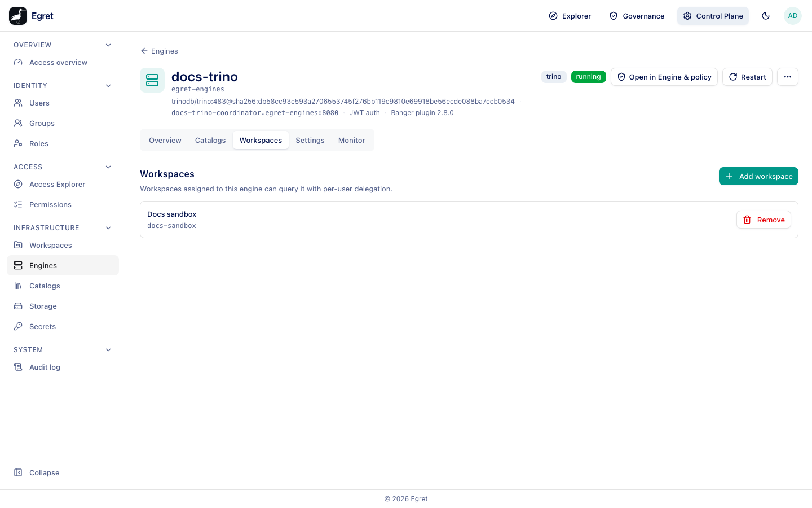This screenshot has height=508, width=812.
Task: Collapse the INFRASTRUCTURE section chevron
Action: coord(108,228)
